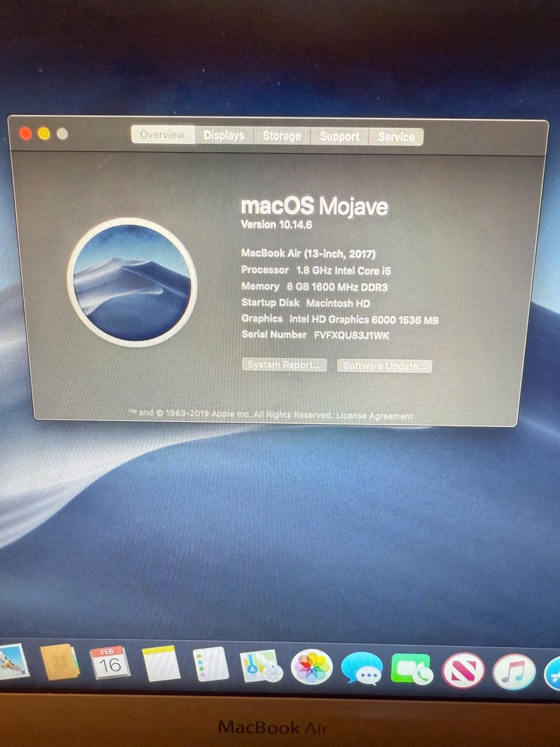
Task: Open the License Agreement link
Action: (x=374, y=416)
